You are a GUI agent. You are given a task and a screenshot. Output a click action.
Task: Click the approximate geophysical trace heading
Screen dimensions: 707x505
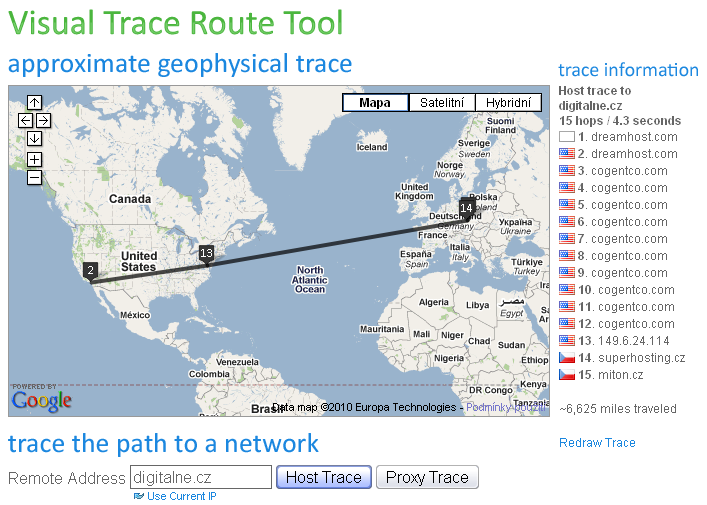(x=180, y=64)
